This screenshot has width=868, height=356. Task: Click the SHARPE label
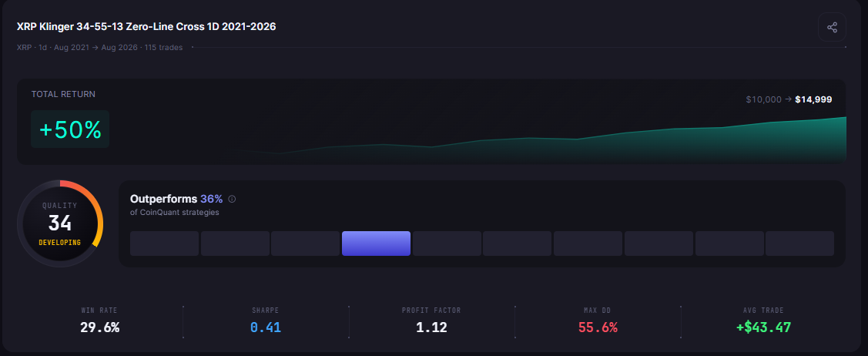[266, 311]
